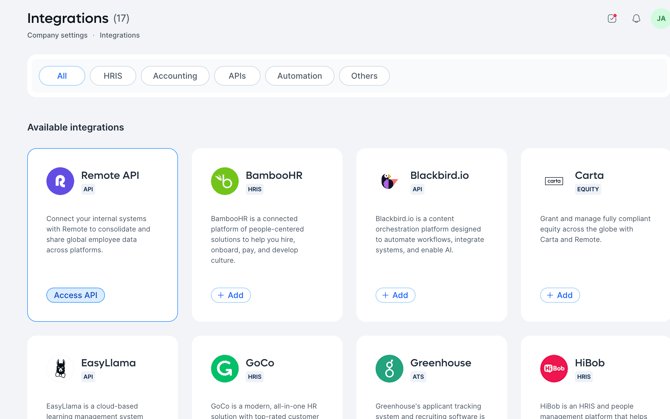
Task: Click the EQUITY tag on Carta
Action: click(x=588, y=189)
